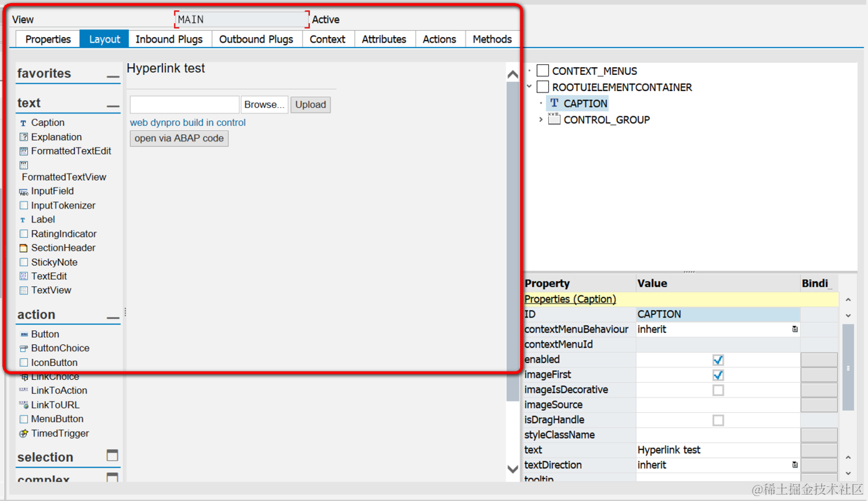Screen dimensions: 868x501
Task: Click the binding button for imageSource row
Action: click(819, 405)
